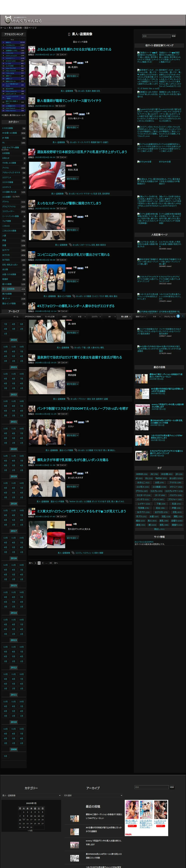This screenshot has width=186, height=868.
Task: Open the first thumbnail in footer 最近の投稿
Action: click(x=74, y=819)
